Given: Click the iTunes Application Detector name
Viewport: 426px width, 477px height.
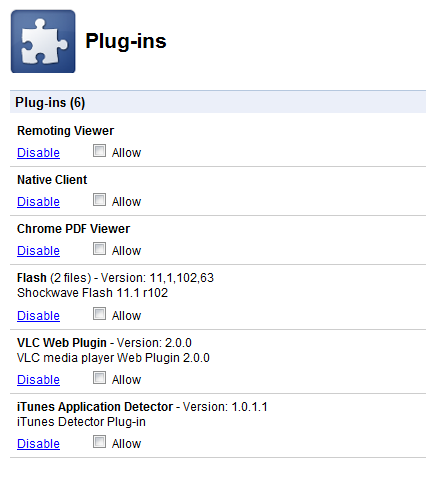Looking at the screenshot, I should click(x=95, y=407).
